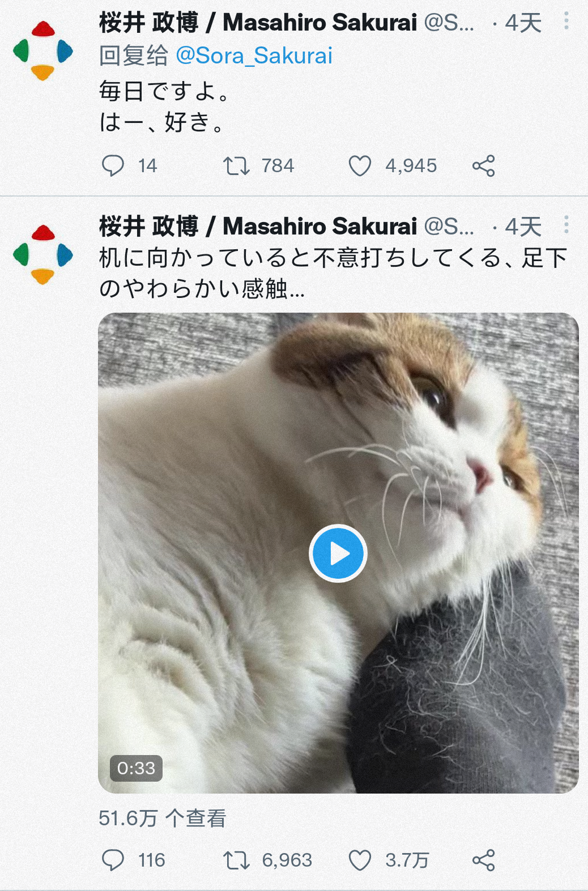Viewport: 588px width, 891px height.
Task: View the 51.6万 view count details
Action: (x=162, y=818)
